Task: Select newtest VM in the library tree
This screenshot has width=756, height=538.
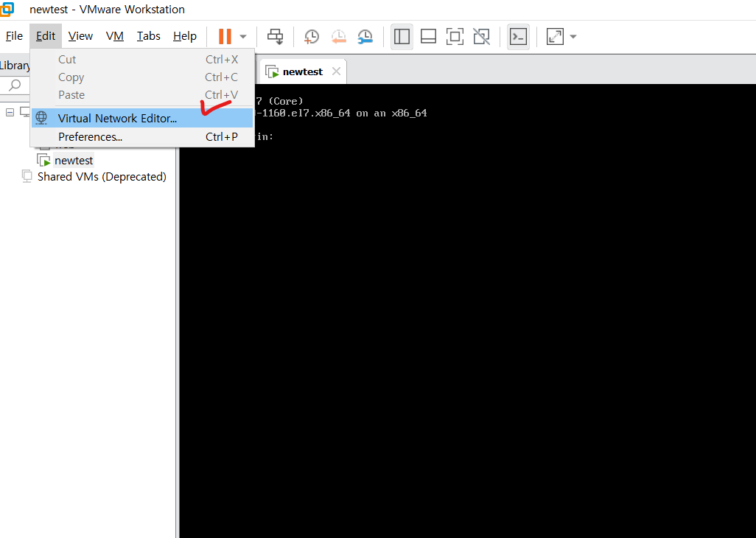Action: 74,160
